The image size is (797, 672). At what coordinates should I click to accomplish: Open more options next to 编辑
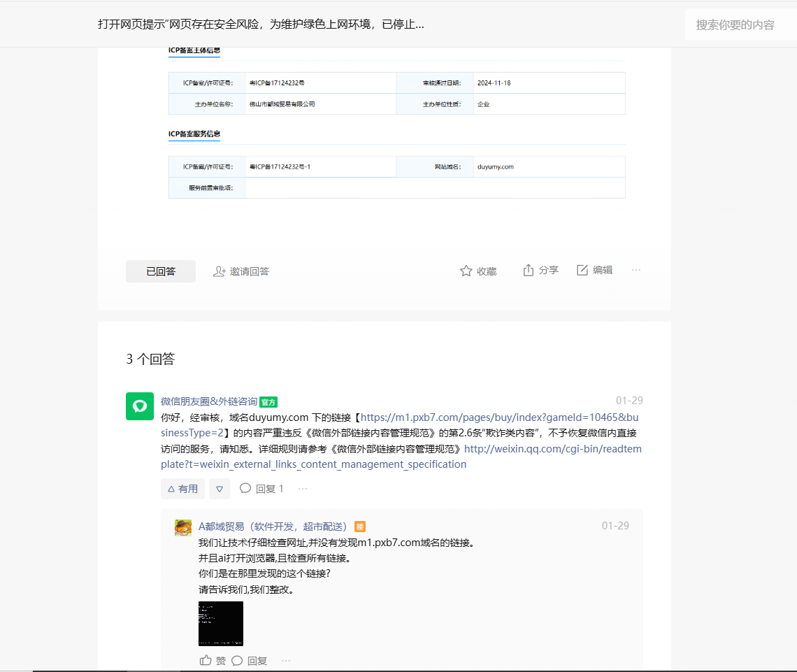pos(636,270)
